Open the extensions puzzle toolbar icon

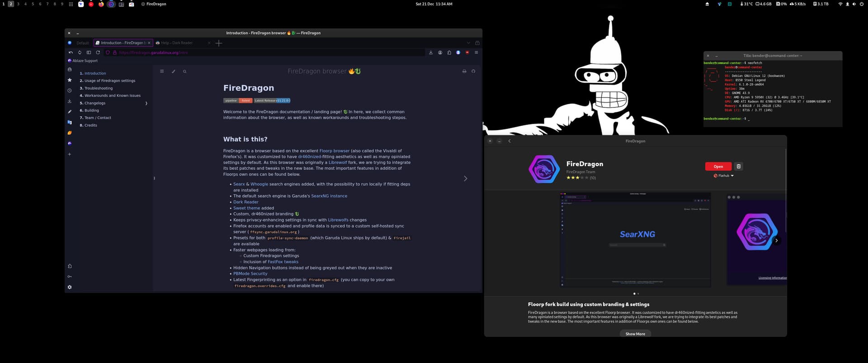[449, 52]
